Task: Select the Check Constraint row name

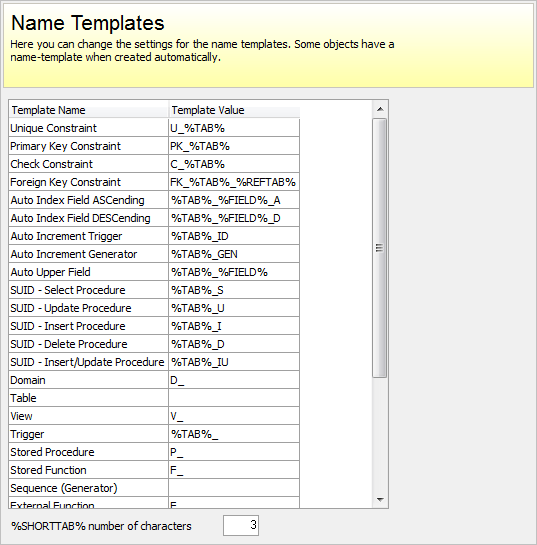Action: (89, 164)
